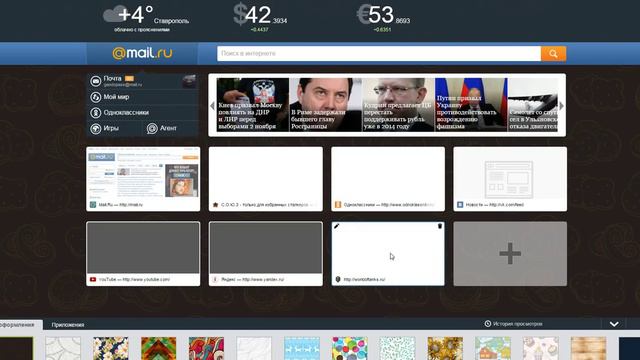
Task: Open the Mail.Ru speed-dial tile
Action: pos(143,179)
